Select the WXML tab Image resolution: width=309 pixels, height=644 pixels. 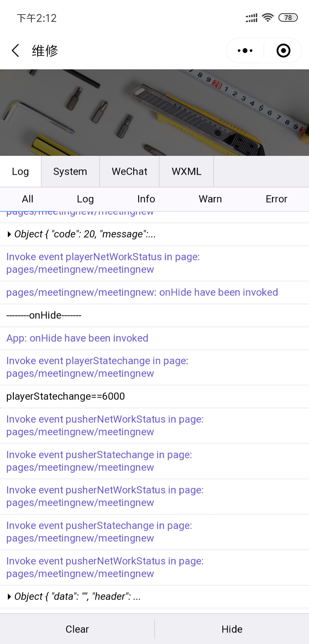pyautogui.click(x=187, y=172)
